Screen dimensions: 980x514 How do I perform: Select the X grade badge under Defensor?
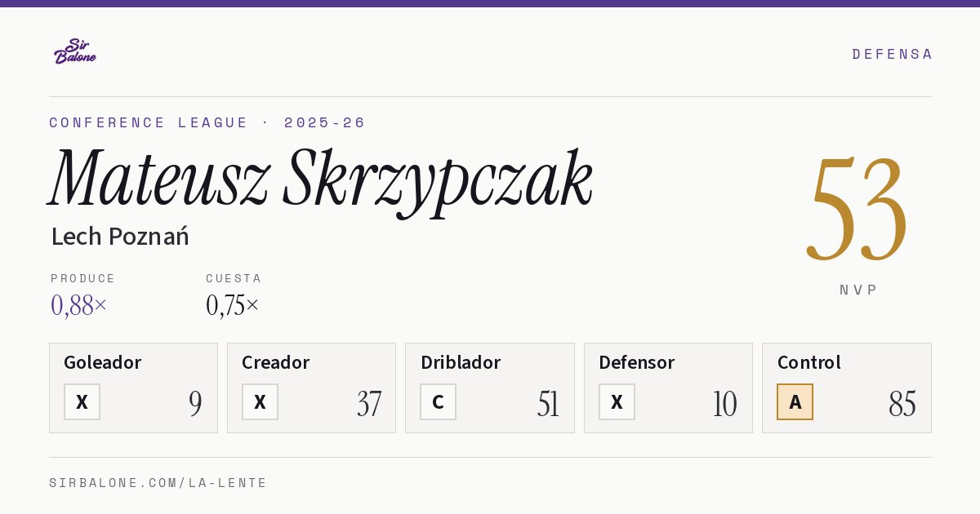click(617, 402)
